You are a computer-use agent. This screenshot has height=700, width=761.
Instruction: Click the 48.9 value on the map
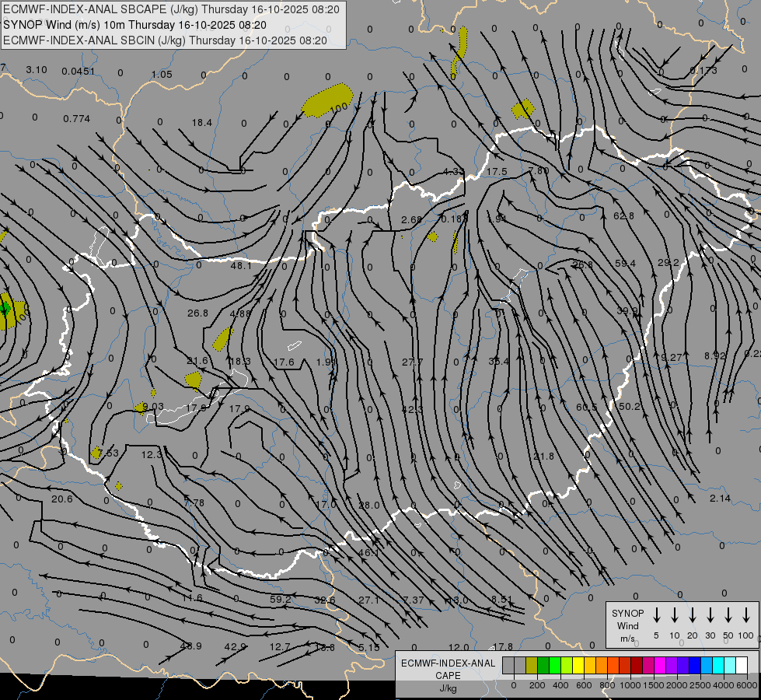(x=190, y=646)
